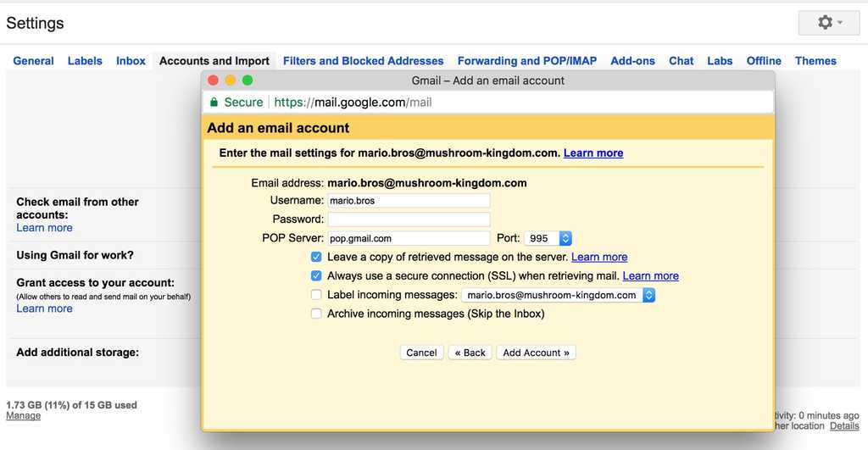Screen dimensions: 868x450
Task: Open the settings gear menu
Action: [829, 23]
